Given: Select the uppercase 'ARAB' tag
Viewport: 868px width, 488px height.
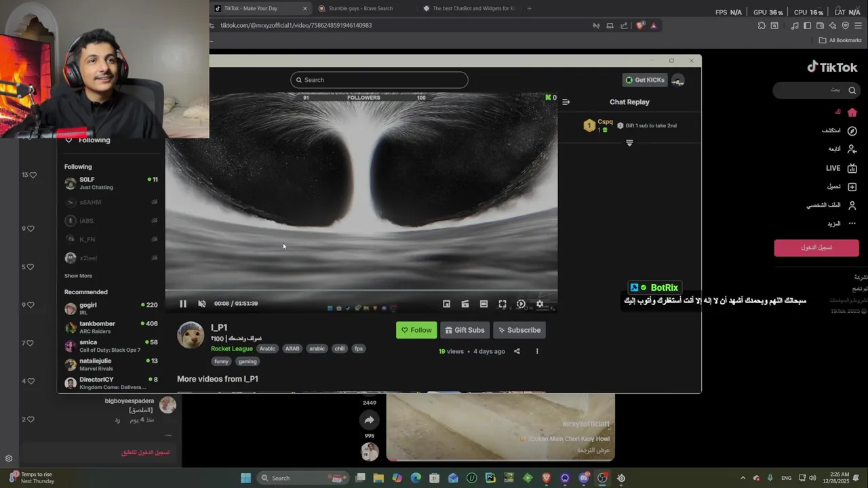Looking at the screenshot, I should click(x=292, y=348).
